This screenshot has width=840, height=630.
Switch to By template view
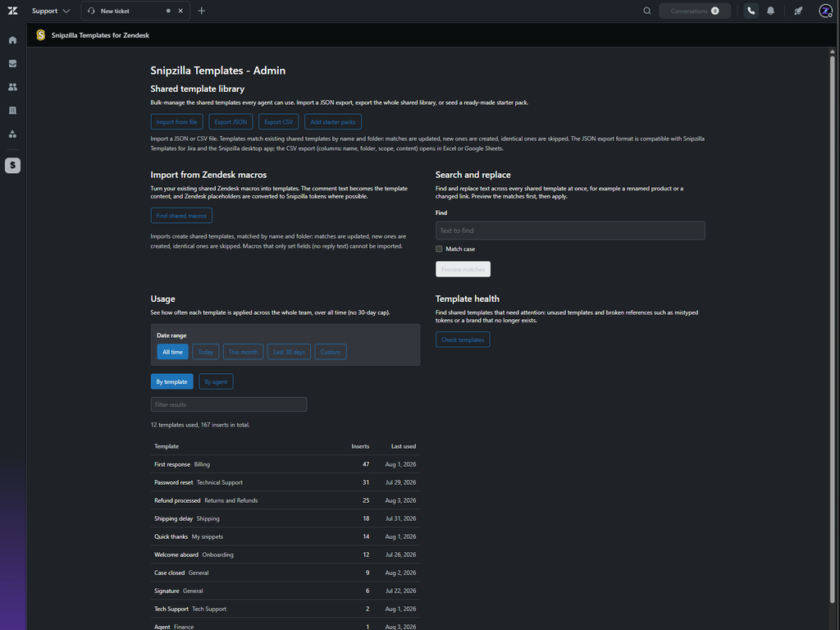tap(172, 382)
